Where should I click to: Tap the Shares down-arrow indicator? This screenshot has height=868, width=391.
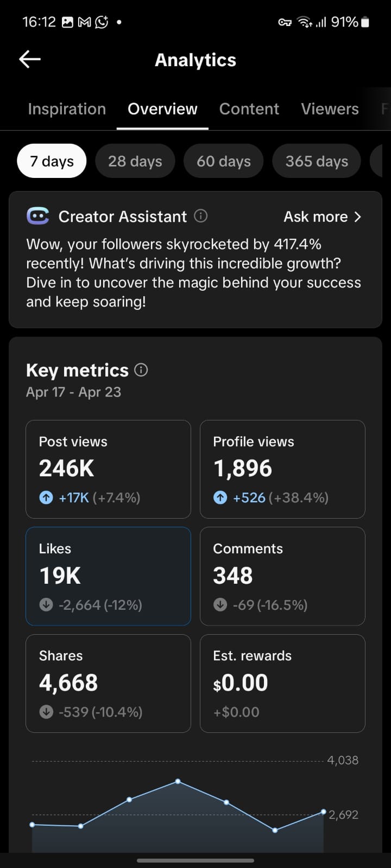pyautogui.click(x=46, y=712)
